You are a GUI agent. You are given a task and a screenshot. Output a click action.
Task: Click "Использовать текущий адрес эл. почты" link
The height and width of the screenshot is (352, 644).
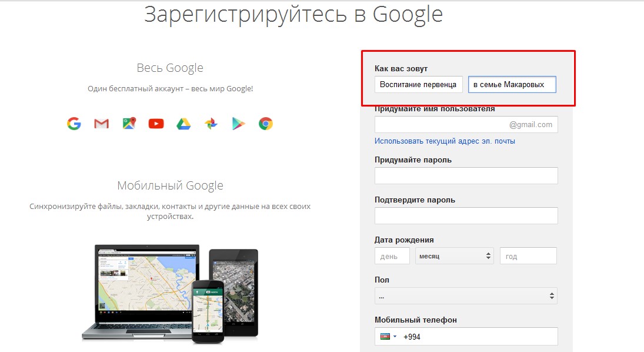[445, 141]
